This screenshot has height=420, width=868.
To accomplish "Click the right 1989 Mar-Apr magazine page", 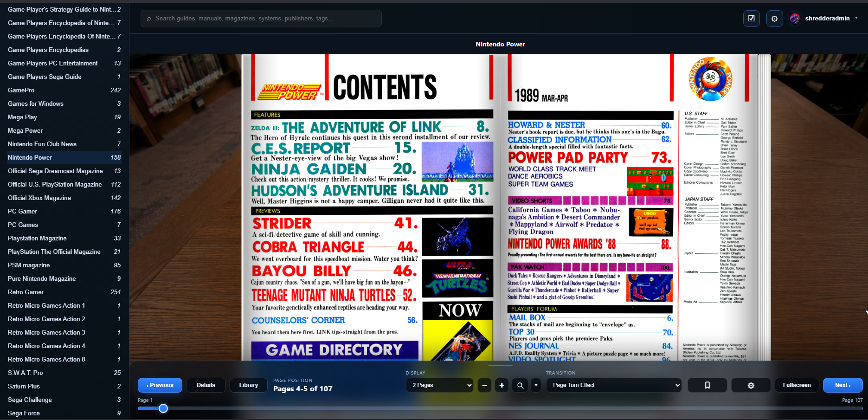I will (630, 207).
